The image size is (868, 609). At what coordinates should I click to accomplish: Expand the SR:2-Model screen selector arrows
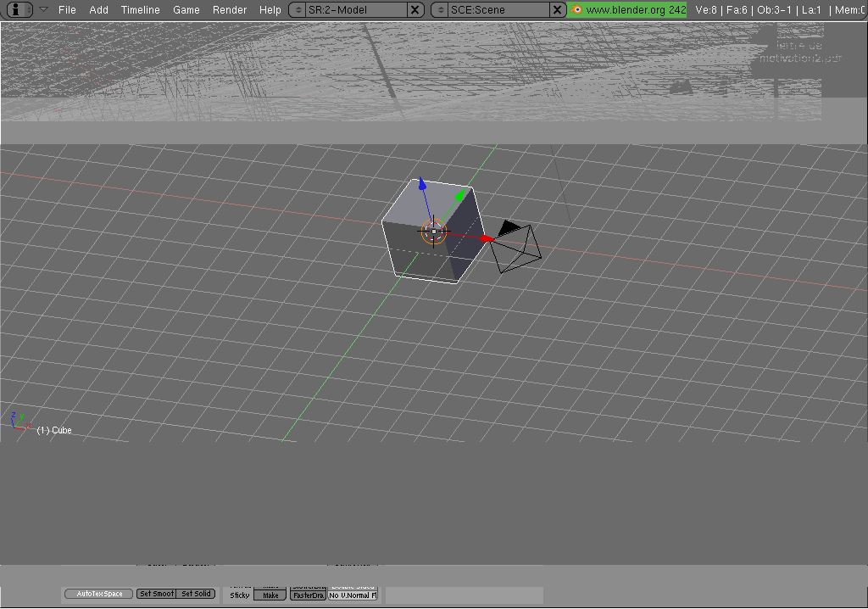pyautogui.click(x=298, y=10)
